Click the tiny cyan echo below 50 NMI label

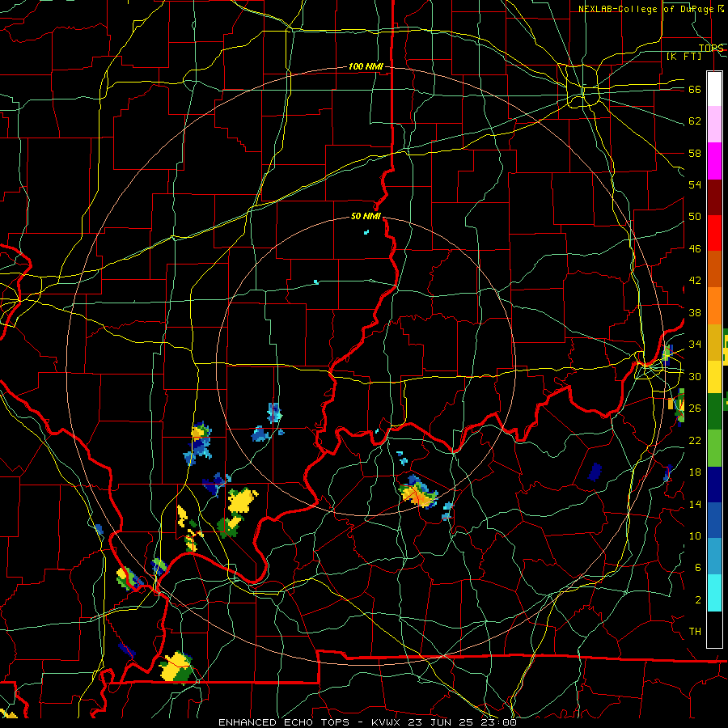click(x=366, y=231)
